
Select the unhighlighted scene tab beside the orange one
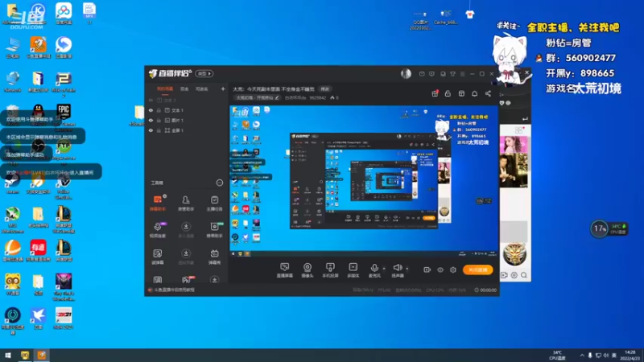184,88
